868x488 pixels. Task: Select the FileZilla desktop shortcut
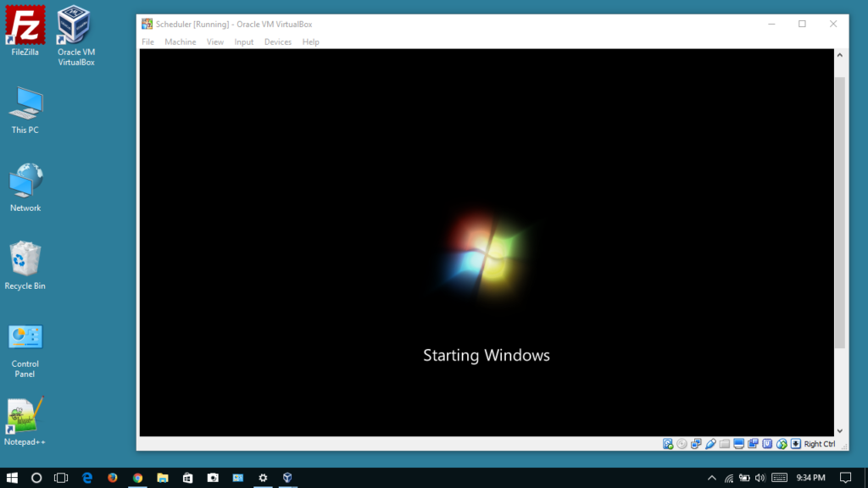pyautogui.click(x=25, y=31)
